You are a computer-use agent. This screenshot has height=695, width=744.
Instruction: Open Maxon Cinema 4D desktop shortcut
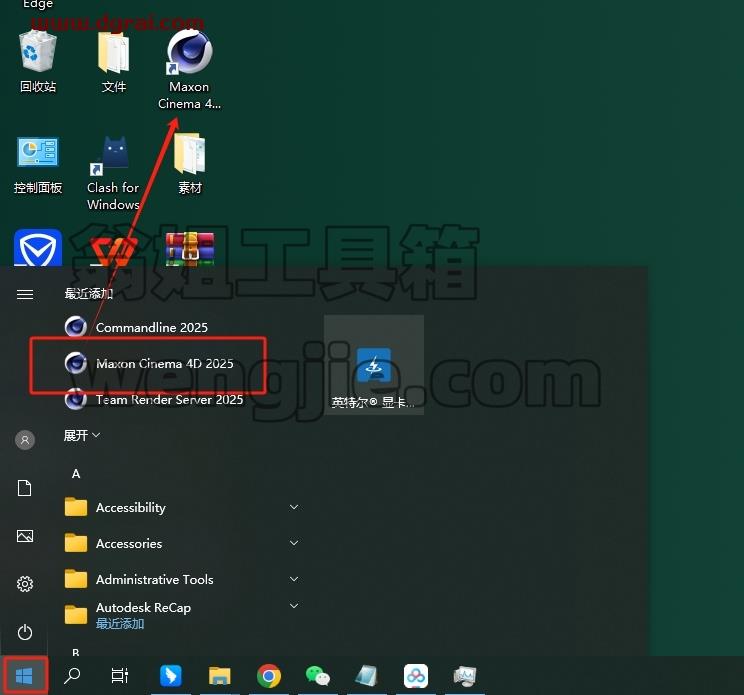(189, 70)
